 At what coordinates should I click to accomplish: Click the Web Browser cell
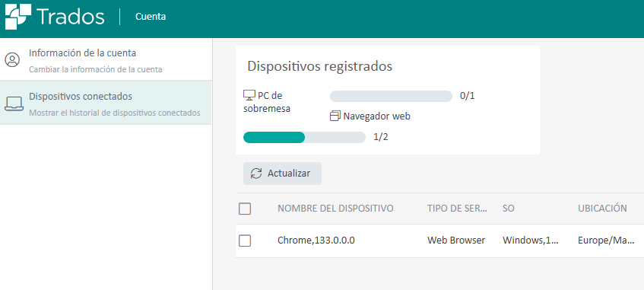tap(456, 241)
